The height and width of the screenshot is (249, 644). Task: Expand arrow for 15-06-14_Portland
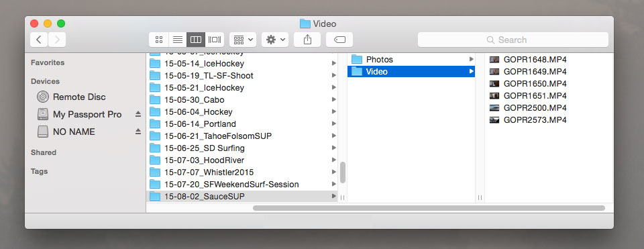tap(333, 123)
